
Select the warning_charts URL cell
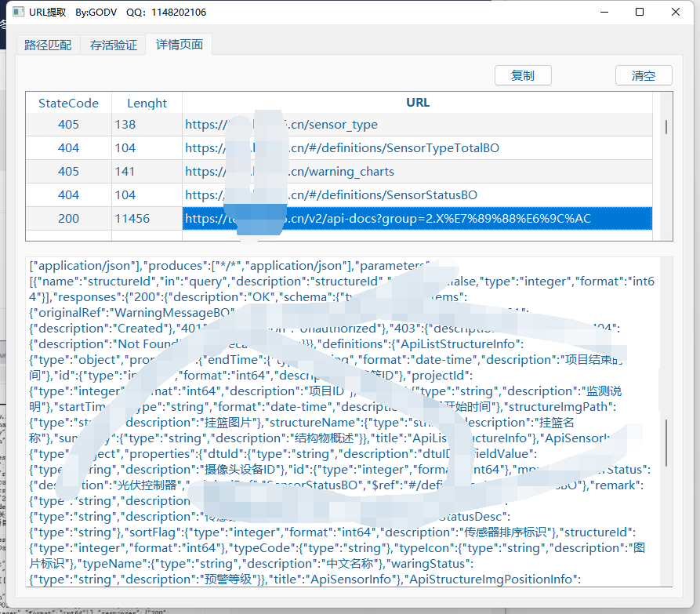tap(417, 172)
